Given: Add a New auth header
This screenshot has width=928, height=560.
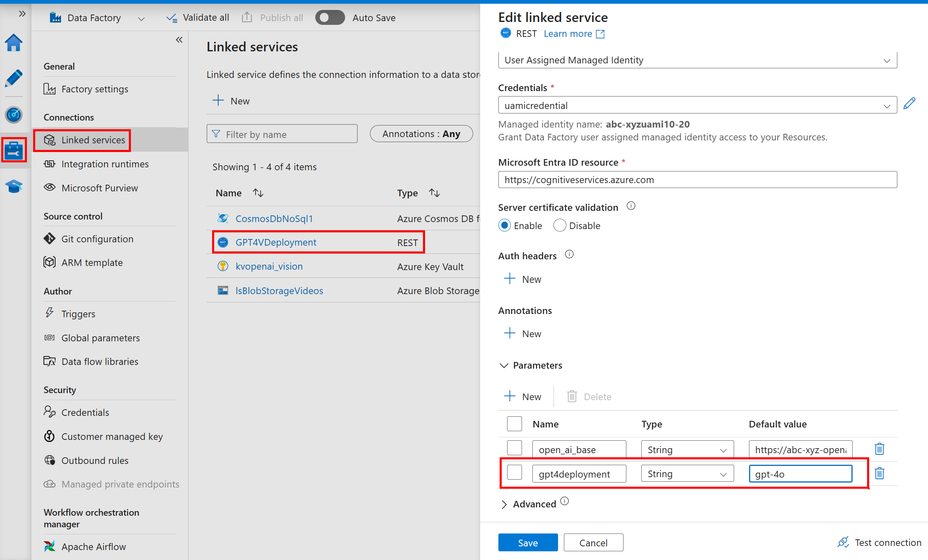Looking at the screenshot, I should point(522,279).
